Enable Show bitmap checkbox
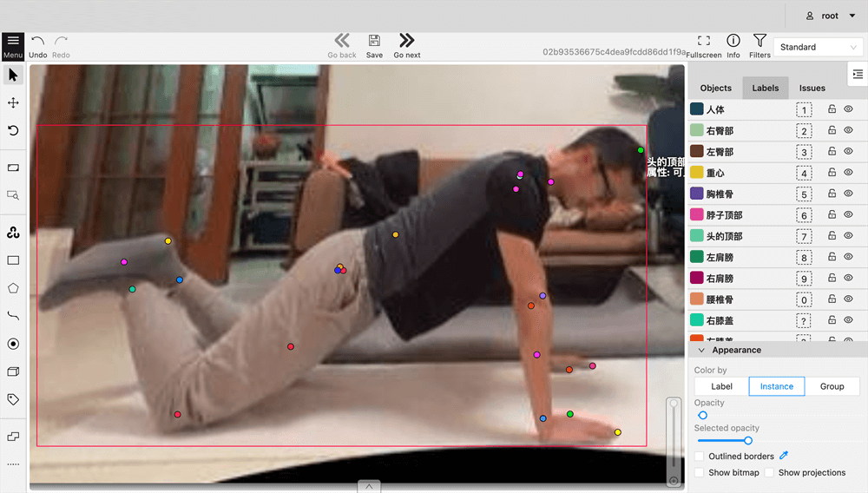Image resolution: width=868 pixels, height=493 pixels. pos(699,472)
